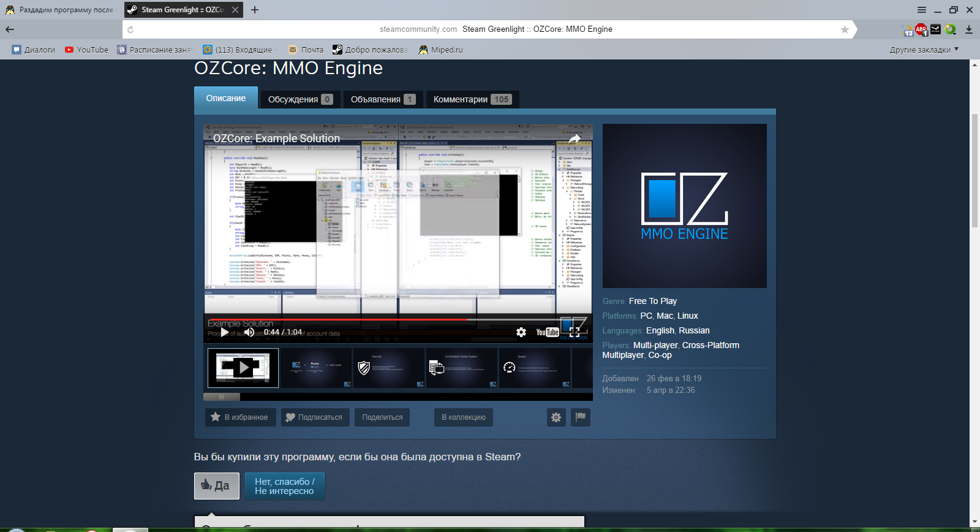Open a new browser tab with plus
Image resolution: width=980 pixels, height=532 pixels.
(x=255, y=10)
